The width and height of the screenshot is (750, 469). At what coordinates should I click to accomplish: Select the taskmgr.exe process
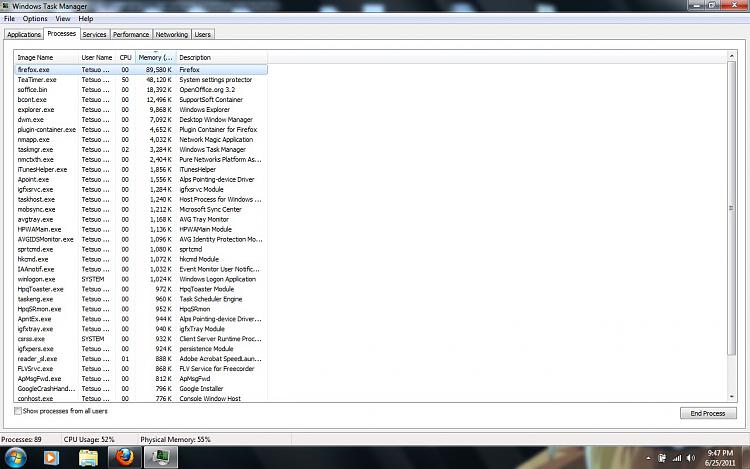[x=141, y=150]
